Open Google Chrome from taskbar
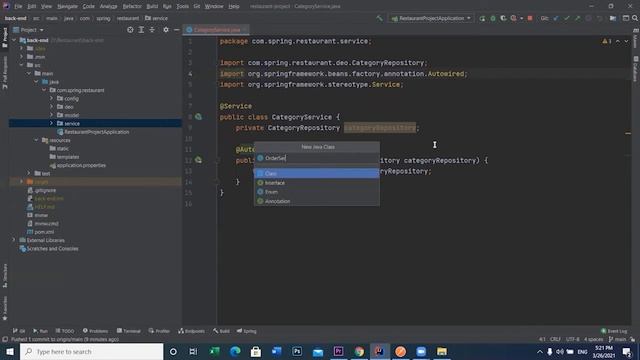The image size is (640, 360). [359, 351]
